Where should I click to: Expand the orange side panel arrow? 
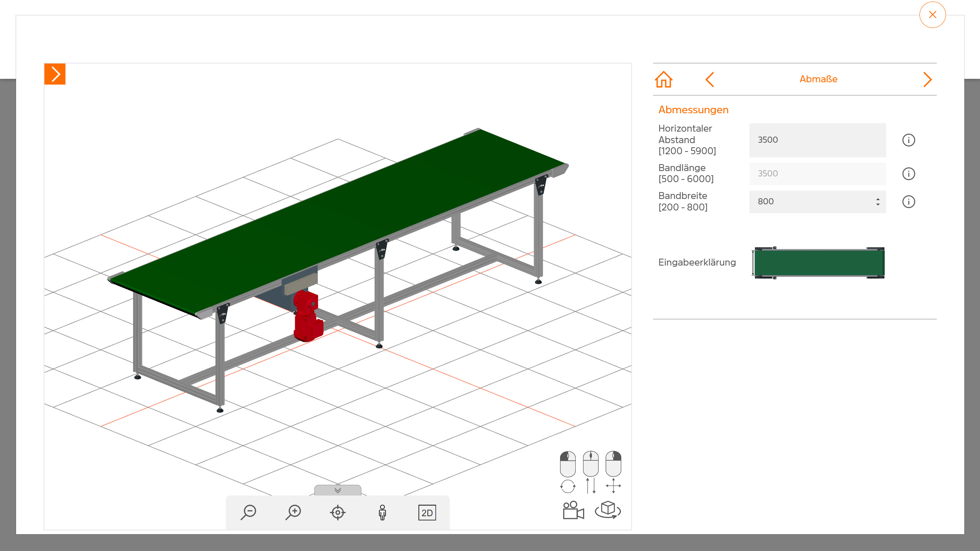[x=55, y=74]
